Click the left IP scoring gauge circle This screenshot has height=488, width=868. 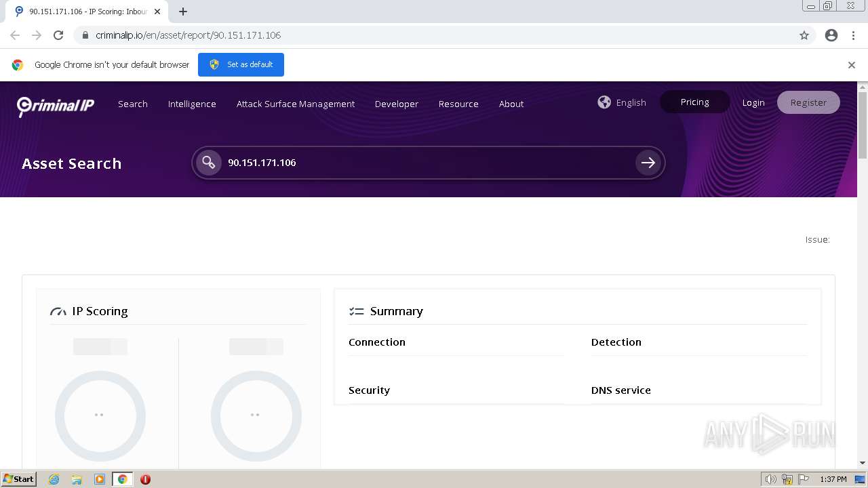[100, 415]
